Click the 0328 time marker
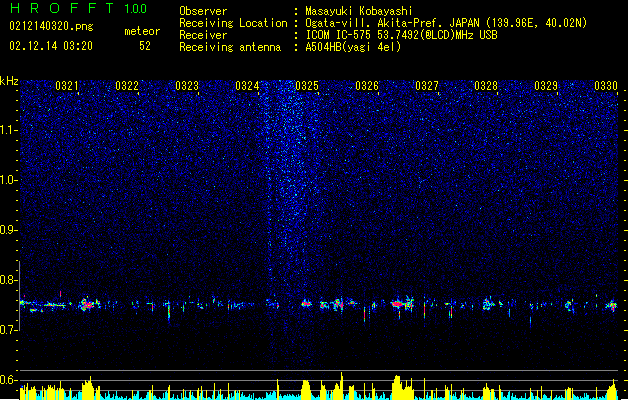Screen dimensions: 629x400 click(486, 86)
